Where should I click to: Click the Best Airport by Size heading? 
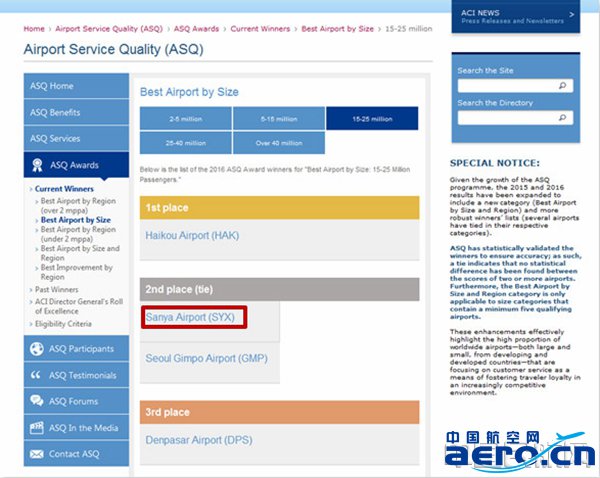point(189,92)
